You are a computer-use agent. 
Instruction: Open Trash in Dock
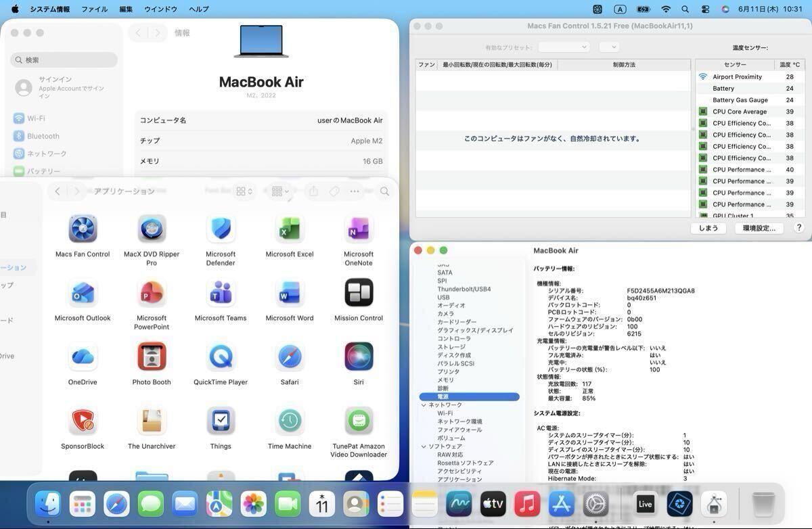tap(763, 504)
